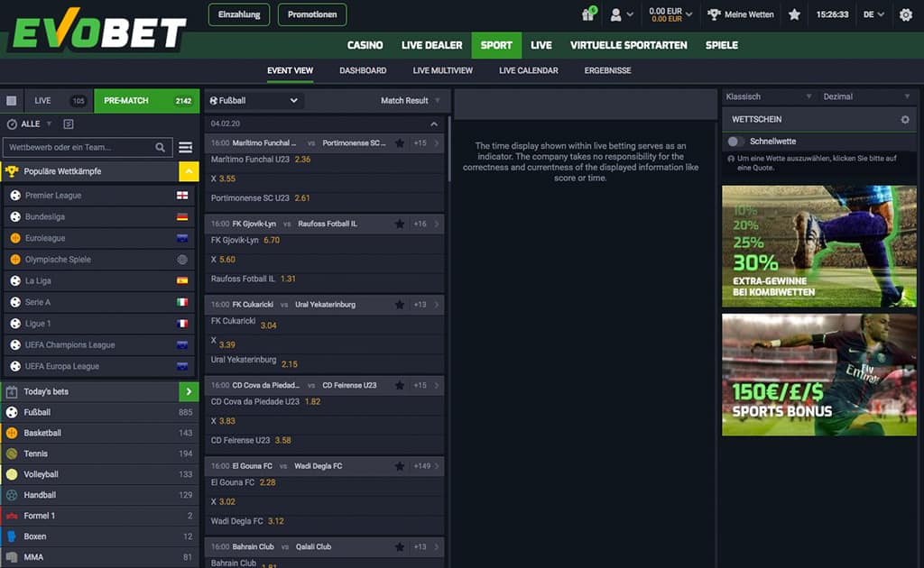Open the Match Result market dropdown
This screenshot has height=568, width=924.
(411, 101)
